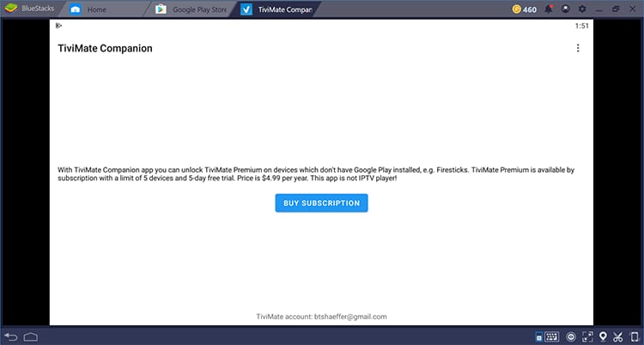The image size is (644, 345).
Task: Click the Premium subscription description paragraph
Action: point(316,174)
